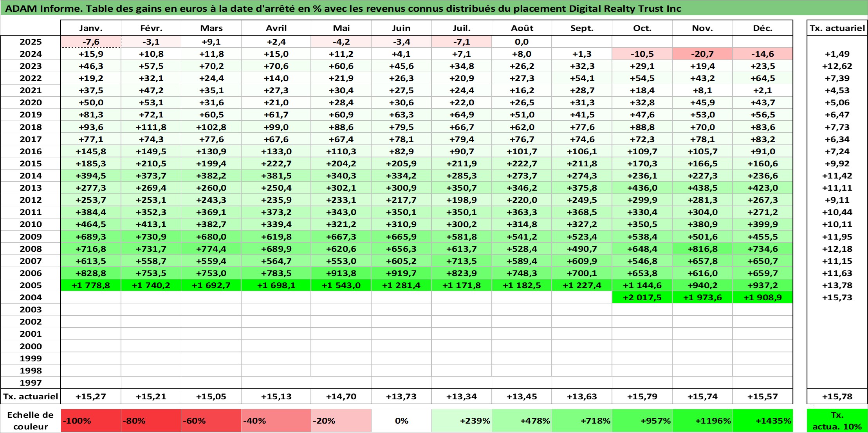
Task: Click the +64,5 cell in December 2022
Action: pyautogui.click(x=763, y=78)
